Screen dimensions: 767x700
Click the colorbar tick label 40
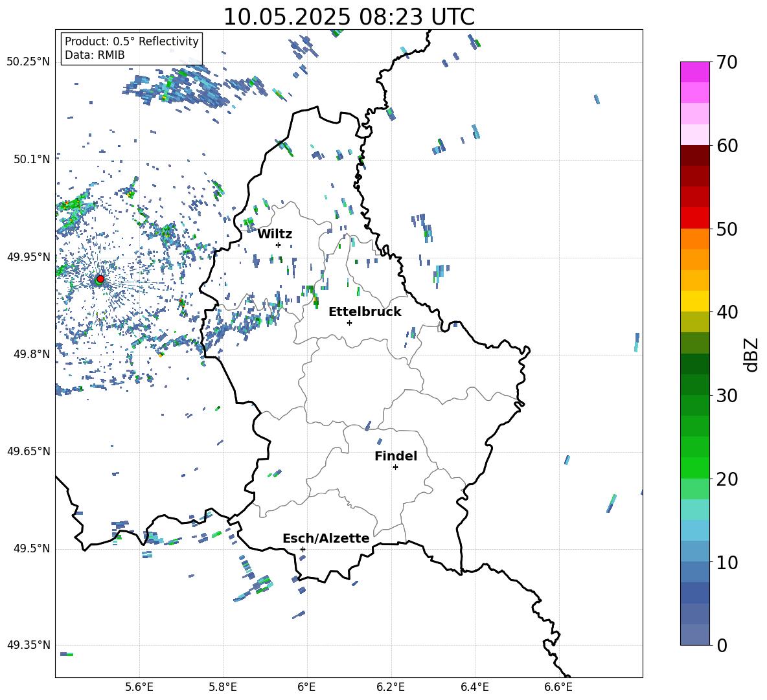727,312
